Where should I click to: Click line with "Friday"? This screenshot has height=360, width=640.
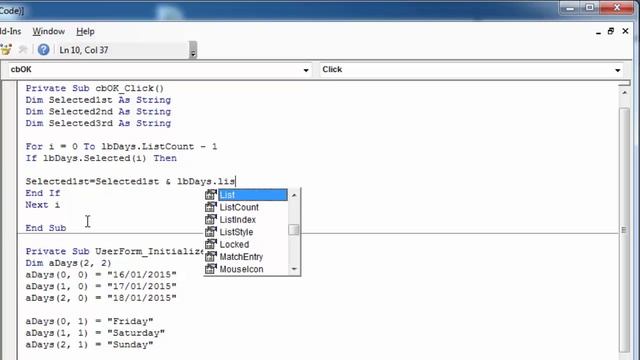click(x=89, y=321)
